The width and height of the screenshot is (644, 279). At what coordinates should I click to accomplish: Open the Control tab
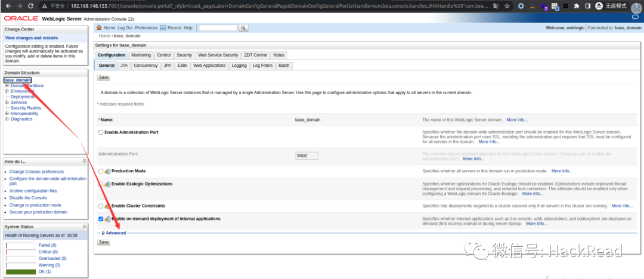point(164,55)
